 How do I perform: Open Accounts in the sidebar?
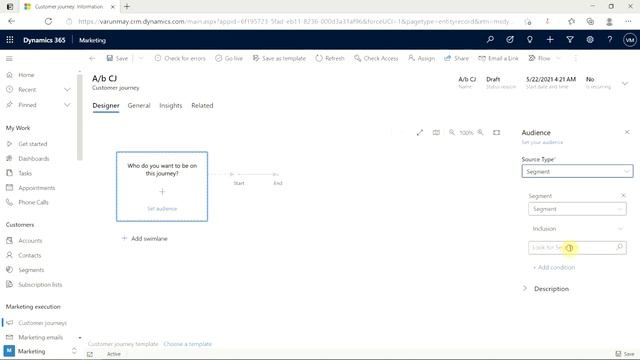coord(30,240)
